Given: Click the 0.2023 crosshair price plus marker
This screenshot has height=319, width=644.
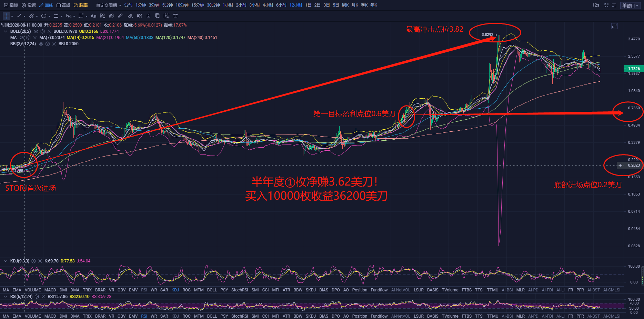Looking at the screenshot, I should pyautogui.click(x=620, y=165).
